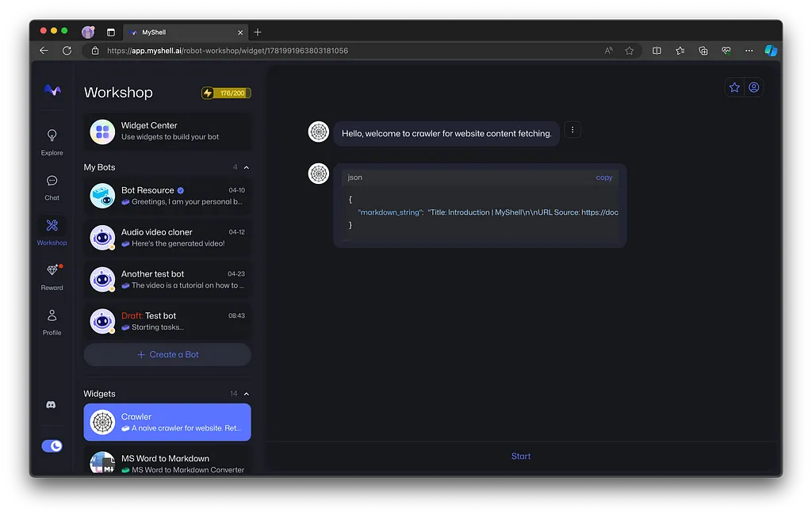Switch to the MyShell browser tab
812x516 pixels.
click(x=182, y=32)
